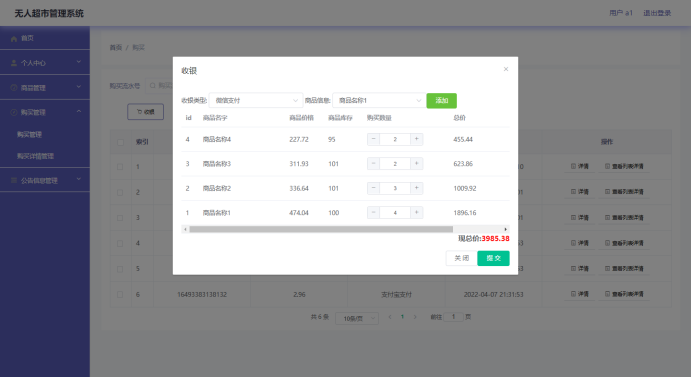
Task: Click 用户 a1 in the top bar
Action: click(621, 13)
